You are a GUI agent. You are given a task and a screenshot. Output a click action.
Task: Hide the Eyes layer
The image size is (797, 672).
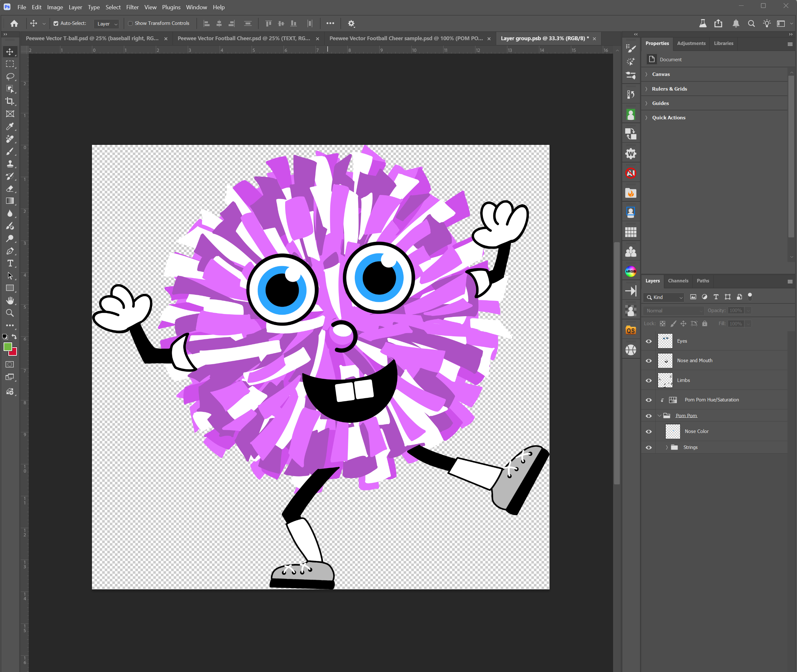point(648,341)
